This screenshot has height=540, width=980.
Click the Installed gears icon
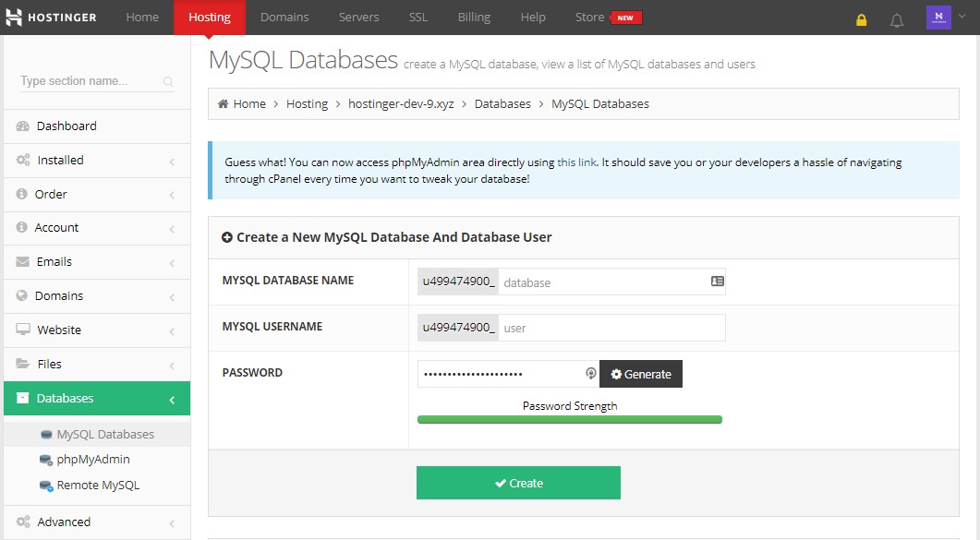(23, 160)
